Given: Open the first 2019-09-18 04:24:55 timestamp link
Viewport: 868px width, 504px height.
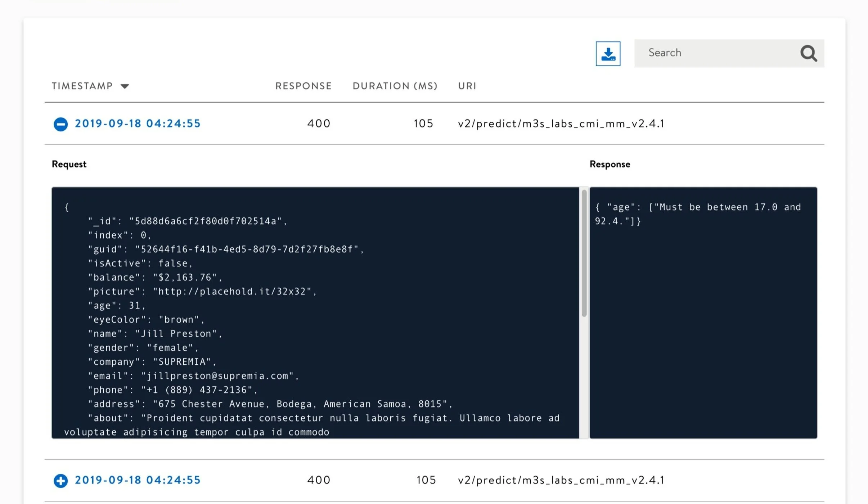Looking at the screenshot, I should pos(138,123).
